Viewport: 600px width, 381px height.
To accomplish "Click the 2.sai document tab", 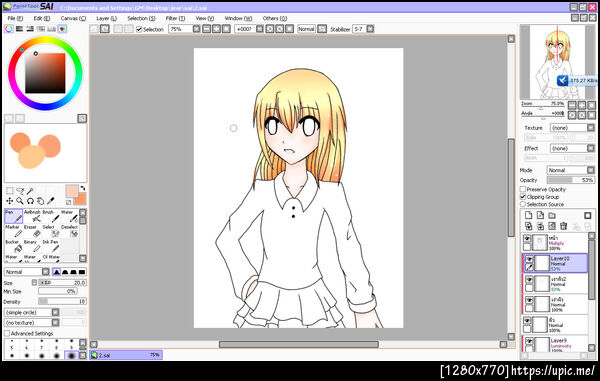I will click(x=126, y=355).
